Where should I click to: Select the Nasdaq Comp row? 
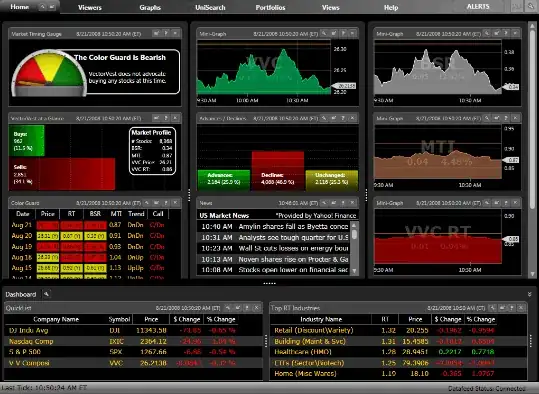tap(133, 341)
